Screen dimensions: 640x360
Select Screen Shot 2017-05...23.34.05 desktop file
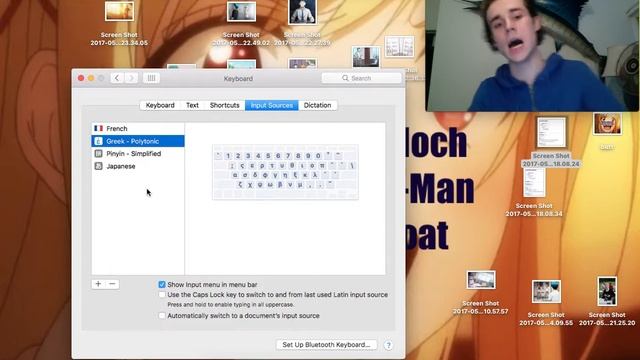(119, 24)
